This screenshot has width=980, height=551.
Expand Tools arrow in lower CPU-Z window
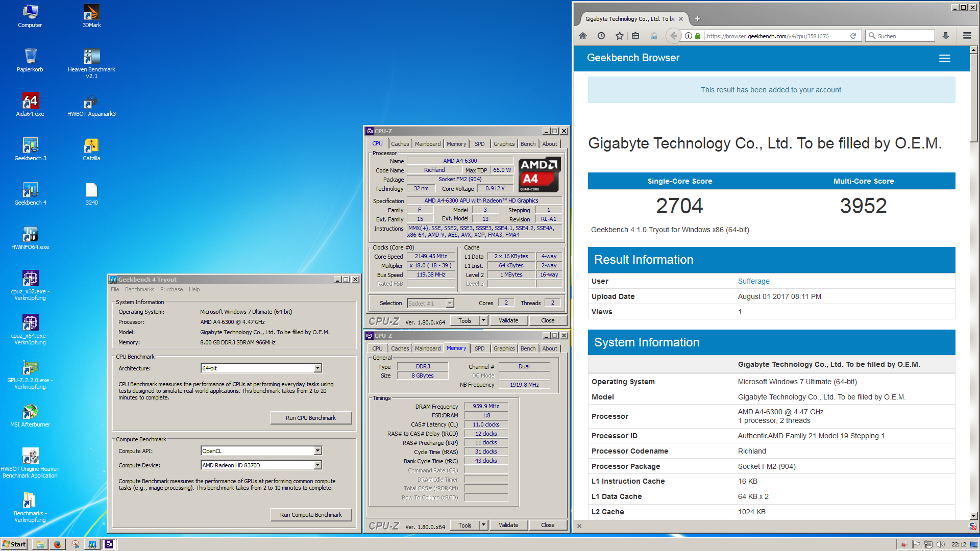(483, 525)
